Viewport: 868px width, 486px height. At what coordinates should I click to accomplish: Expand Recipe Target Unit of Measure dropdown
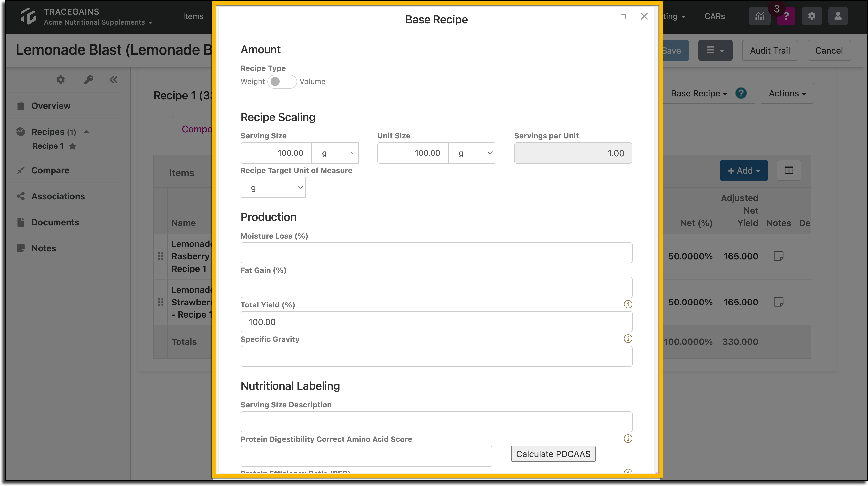[x=273, y=188]
